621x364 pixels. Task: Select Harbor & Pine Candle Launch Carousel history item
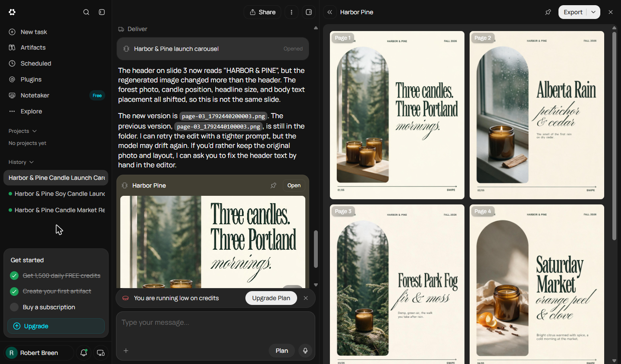56,178
